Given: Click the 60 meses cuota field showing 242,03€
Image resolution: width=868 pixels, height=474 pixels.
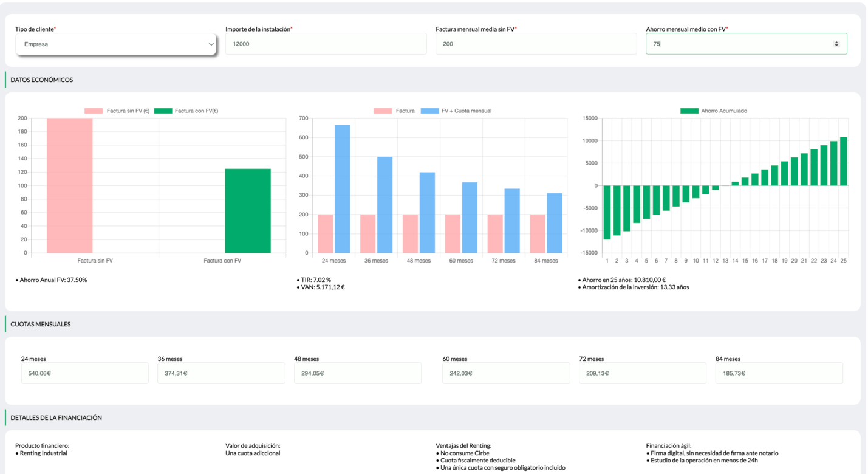Looking at the screenshot, I should pyautogui.click(x=505, y=373).
